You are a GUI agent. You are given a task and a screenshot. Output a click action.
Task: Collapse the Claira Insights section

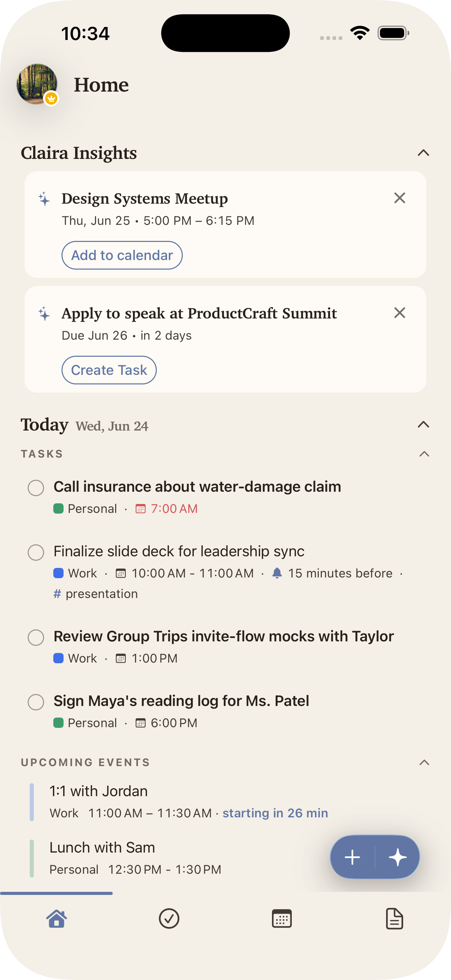click(423, 153)
